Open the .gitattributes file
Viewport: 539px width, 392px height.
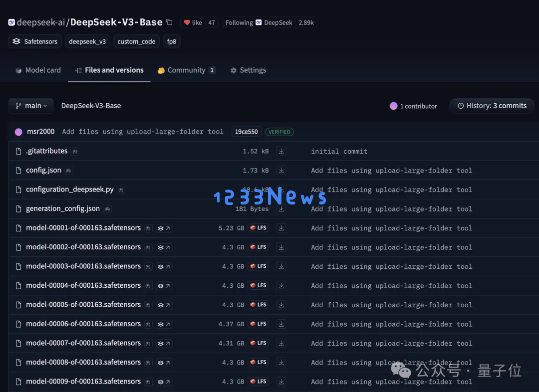tap(47, 151)
